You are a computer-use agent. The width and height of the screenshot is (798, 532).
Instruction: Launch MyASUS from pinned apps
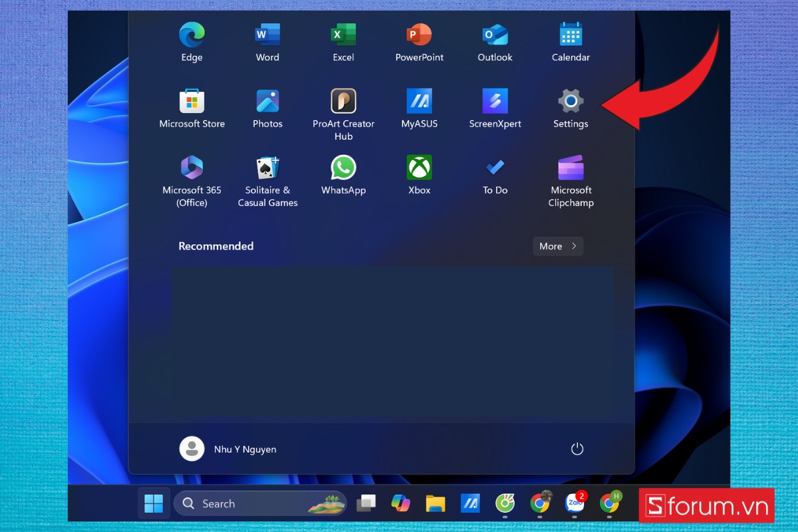(419, 108)
